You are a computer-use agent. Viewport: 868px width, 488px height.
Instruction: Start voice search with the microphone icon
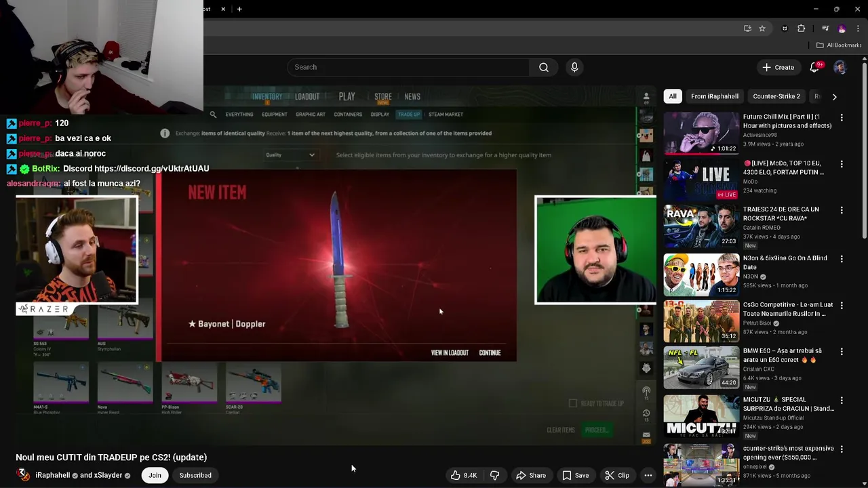click(574, 67)
